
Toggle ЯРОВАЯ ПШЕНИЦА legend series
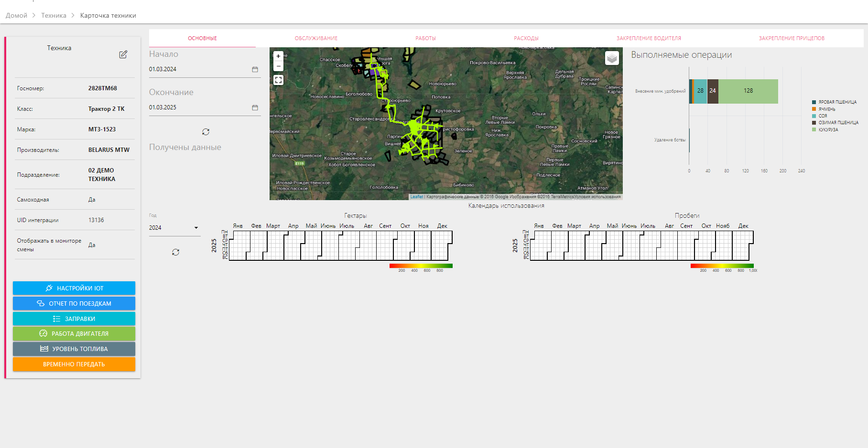(837, 102)
